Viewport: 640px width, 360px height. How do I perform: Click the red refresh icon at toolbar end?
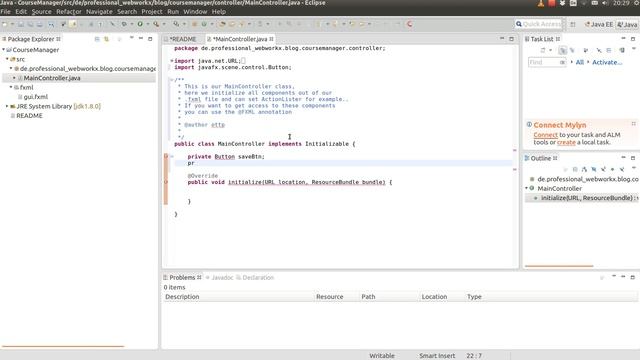pos(409,24)
